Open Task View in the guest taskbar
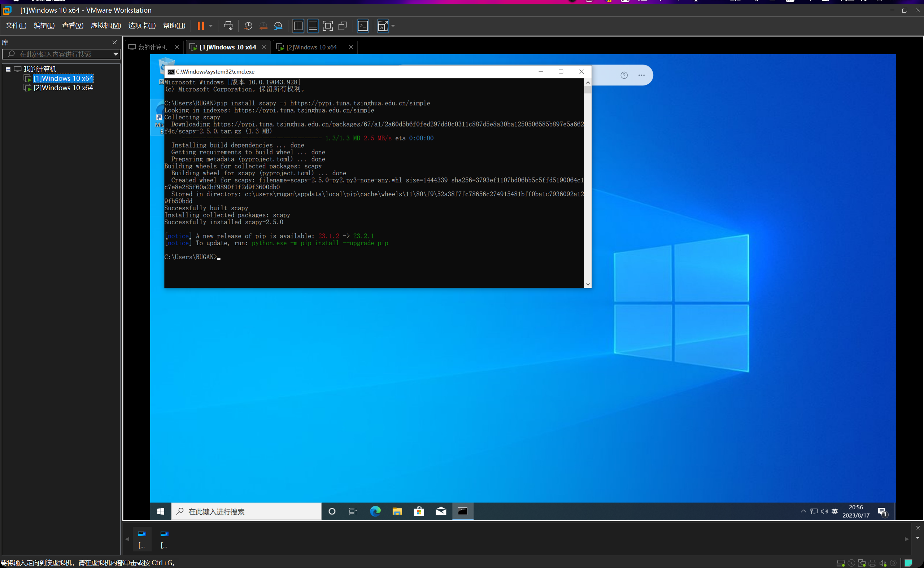Viewport: 924px width, 568px height. point(353,511)
